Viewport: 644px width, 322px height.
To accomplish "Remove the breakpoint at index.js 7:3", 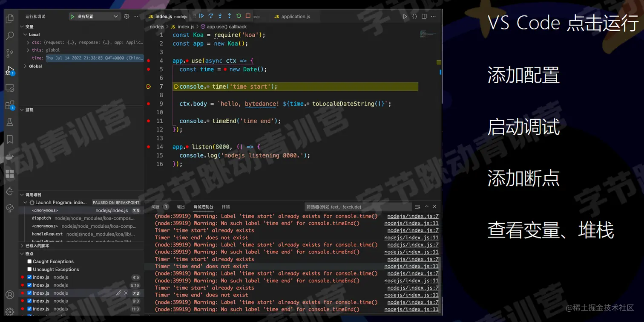I will pyautogui.click(x=126, y=293).
